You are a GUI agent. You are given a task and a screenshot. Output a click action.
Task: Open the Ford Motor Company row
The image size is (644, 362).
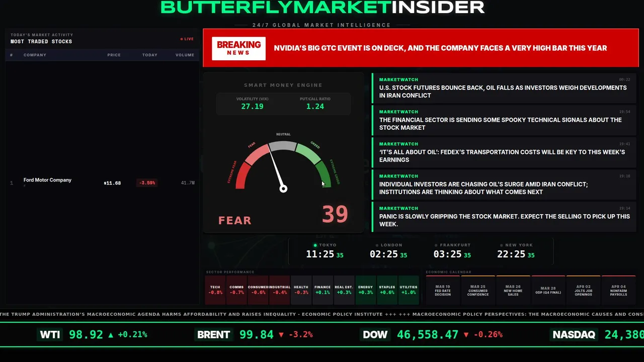pos(102,183)
